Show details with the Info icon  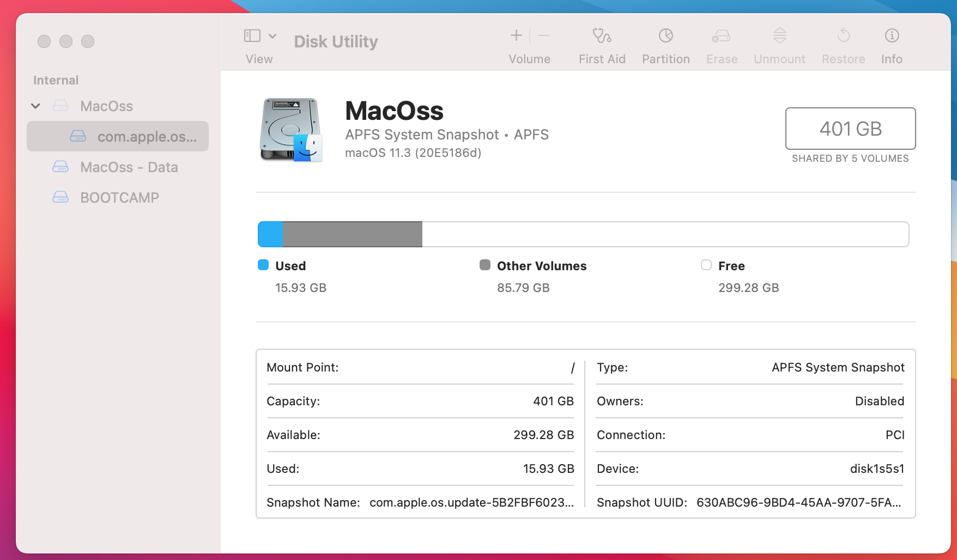coord(892,36)
